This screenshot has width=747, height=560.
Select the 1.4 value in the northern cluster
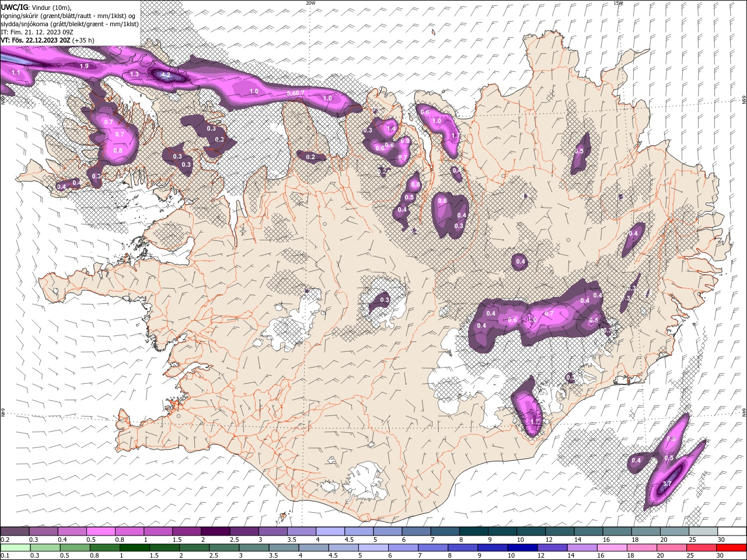point(391,128)
